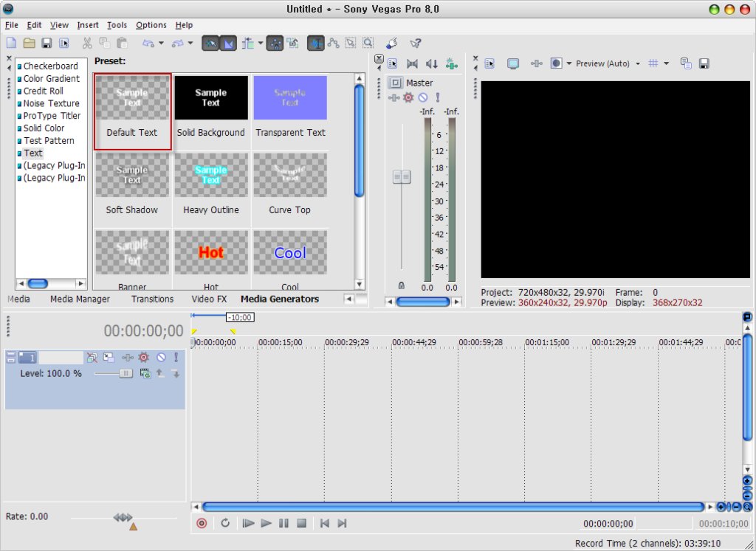The image size is (756, 551).
Task: Open the Insert menu
Action: (88, 25)
